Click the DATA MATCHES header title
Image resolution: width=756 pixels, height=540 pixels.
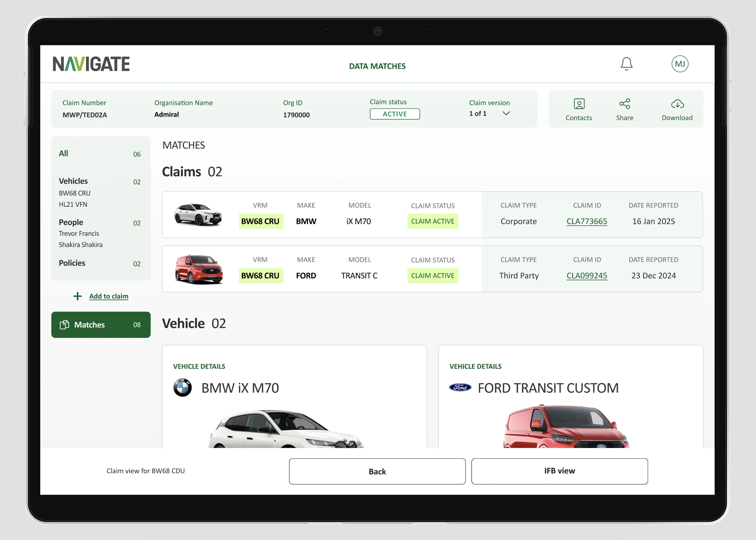(x=377, y=66)
